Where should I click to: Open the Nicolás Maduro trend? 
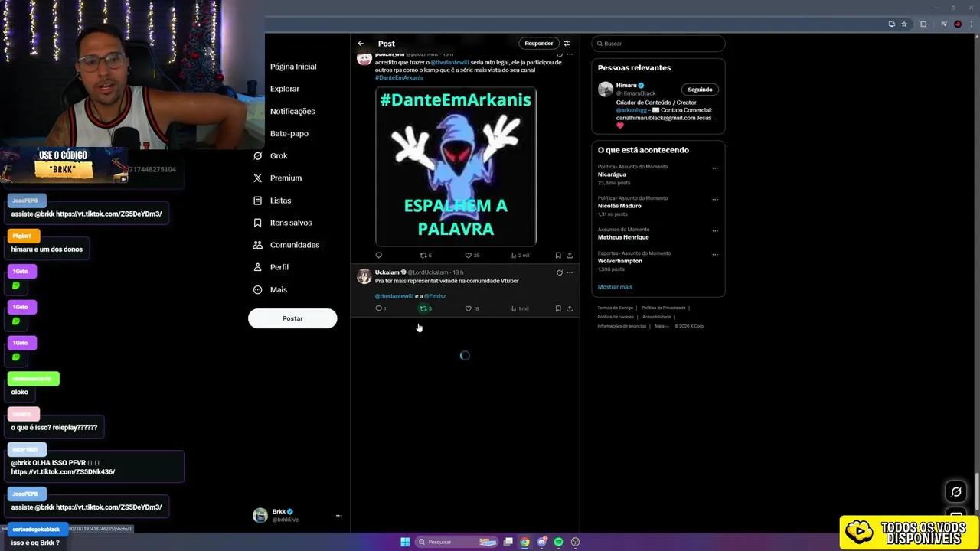tap(619, 206)
